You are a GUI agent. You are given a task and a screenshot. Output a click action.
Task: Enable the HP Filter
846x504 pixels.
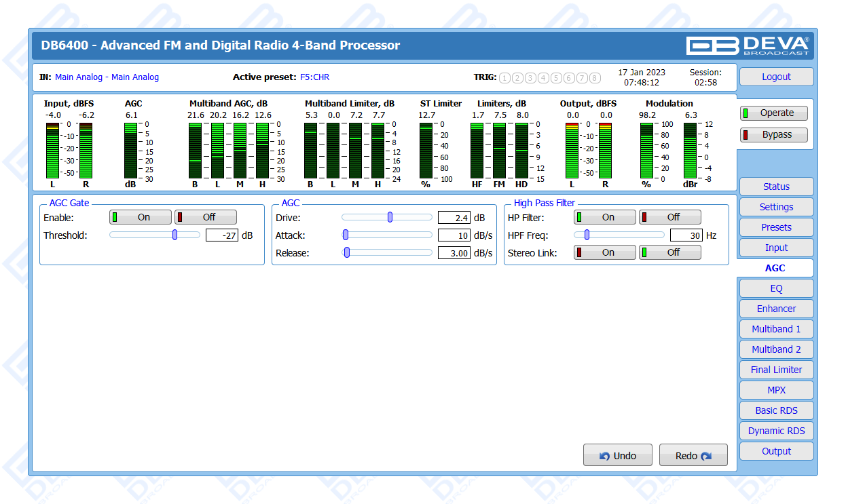[605, 218]
